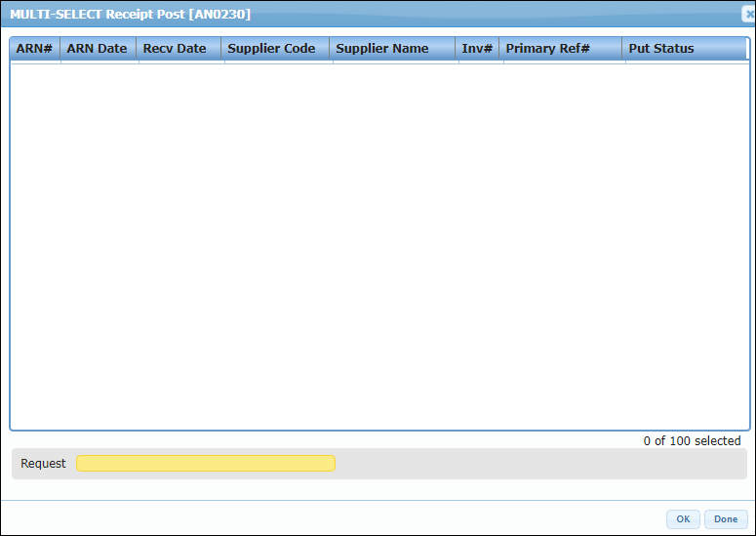Click the ARN Date column header
This screenshot has width=756, height=536.
coord(97,49)
